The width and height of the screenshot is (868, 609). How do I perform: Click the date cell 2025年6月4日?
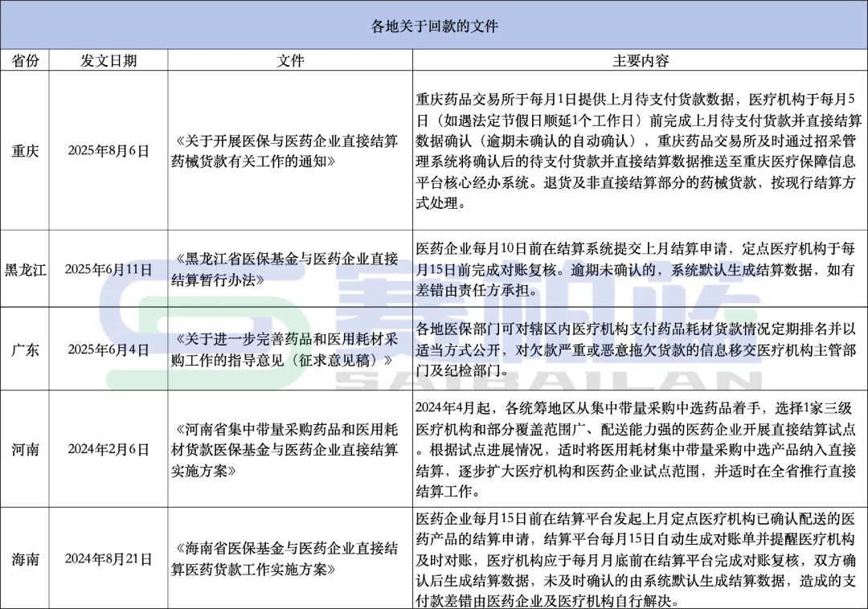(108, 350)
